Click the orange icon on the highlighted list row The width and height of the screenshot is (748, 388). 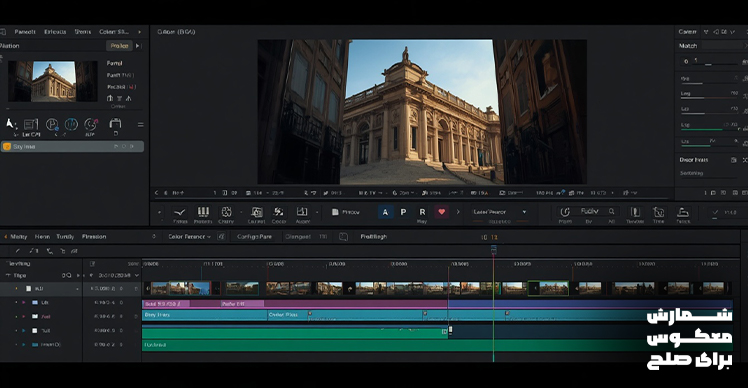point(7,147)
